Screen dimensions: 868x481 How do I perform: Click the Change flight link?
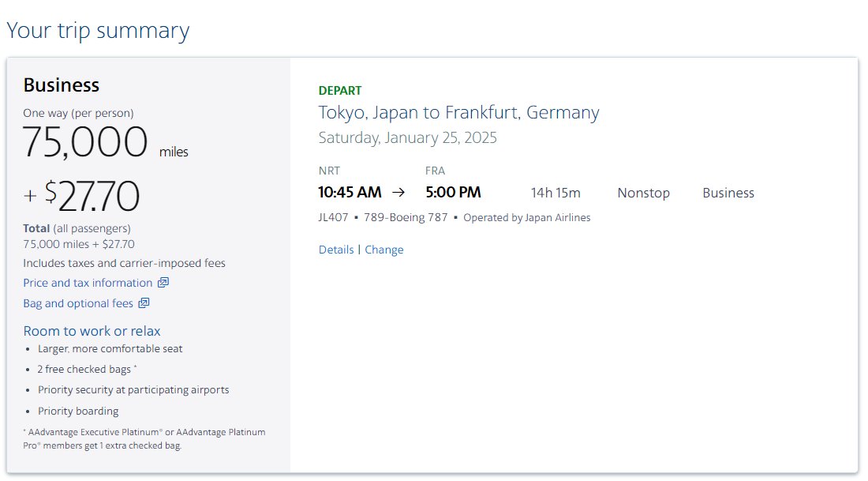click(x=384, y=250)
